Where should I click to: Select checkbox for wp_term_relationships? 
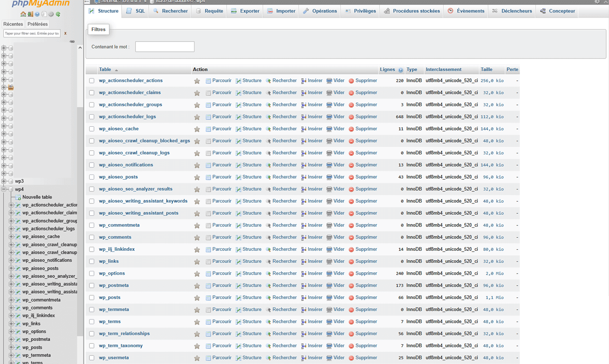pos(92,334)
